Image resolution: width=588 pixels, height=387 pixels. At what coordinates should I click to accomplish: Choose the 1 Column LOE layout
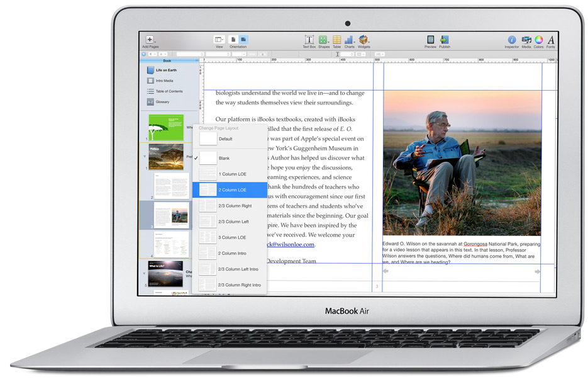point(230,175)
